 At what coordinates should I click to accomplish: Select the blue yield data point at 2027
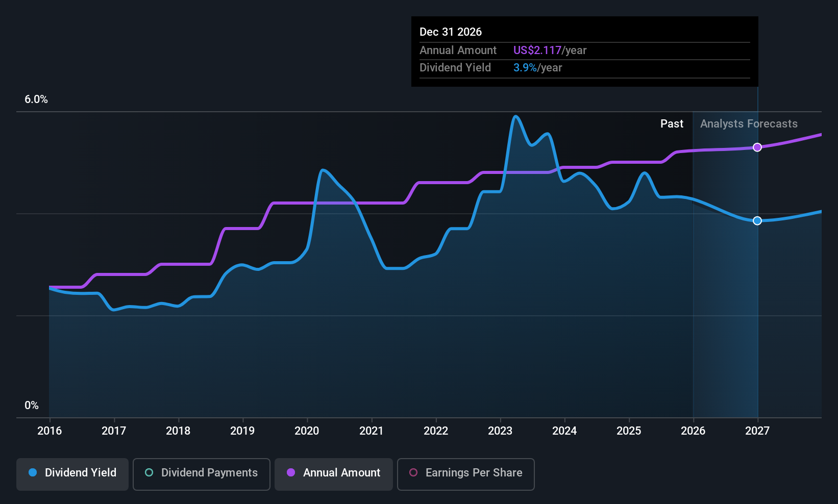click(757, 221)
